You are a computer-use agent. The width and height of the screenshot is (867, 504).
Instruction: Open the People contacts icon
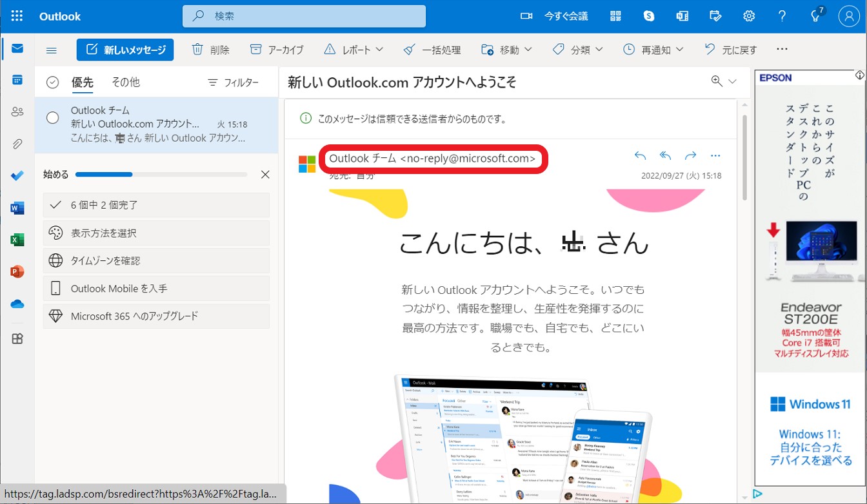click(x=17, y=111)
